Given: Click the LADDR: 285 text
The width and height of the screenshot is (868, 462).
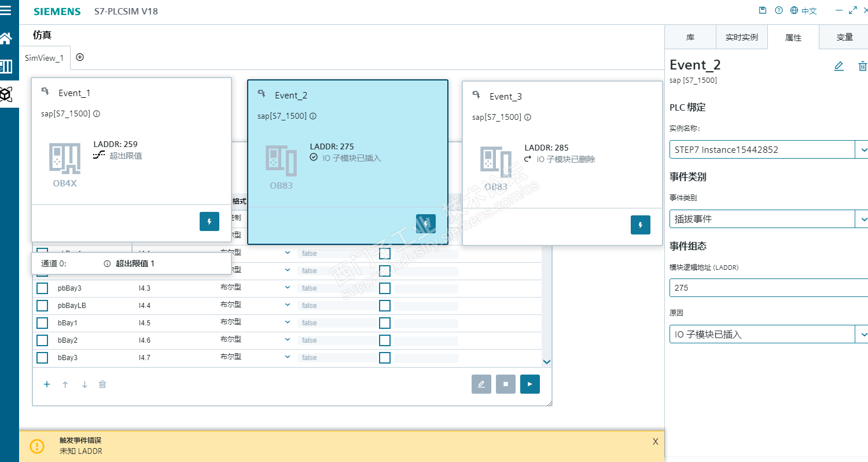Looking at the screenshot, I should pyautogui.click(x=547, y=148).
